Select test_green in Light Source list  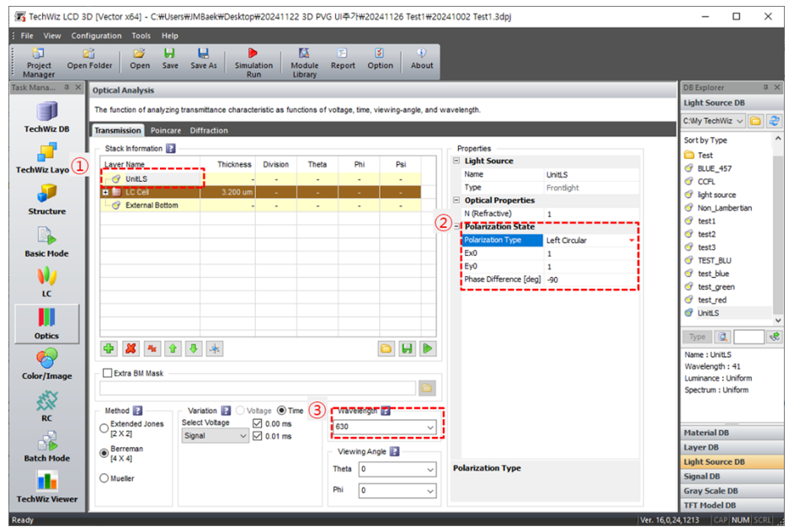(716, 287)
